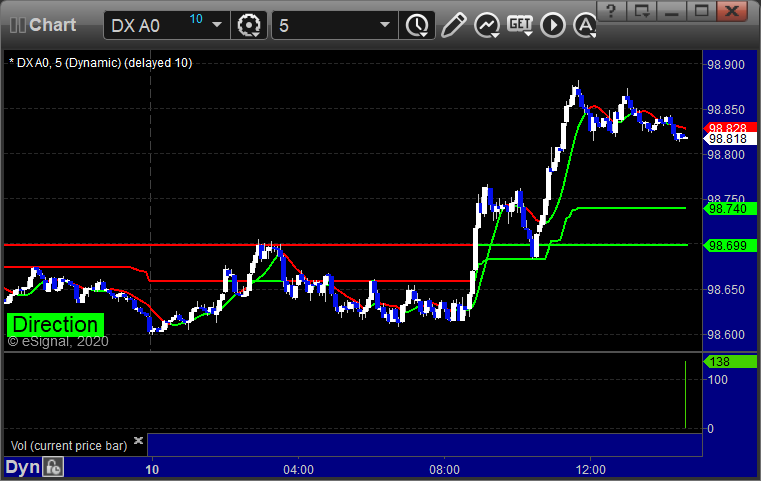Click the blue 10 link number
The height and width of the screenshot is (481, 761).
point(196,19)
